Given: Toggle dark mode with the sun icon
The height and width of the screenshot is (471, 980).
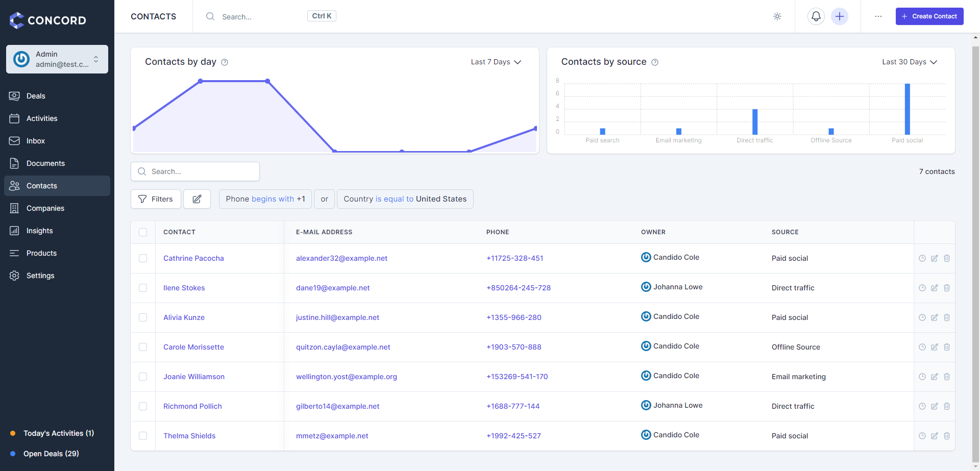Looking at the screenshot, I should [777, 16].
